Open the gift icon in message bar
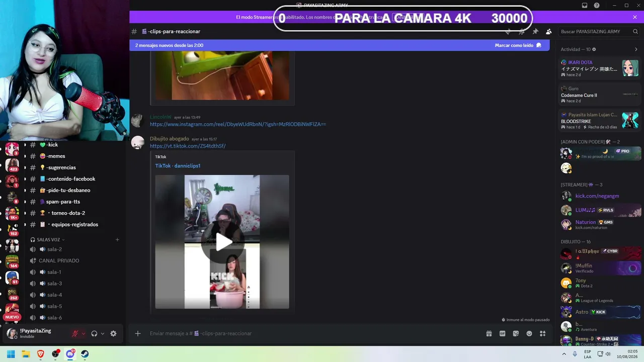The image size is (644, 362). tap(489, 333)
